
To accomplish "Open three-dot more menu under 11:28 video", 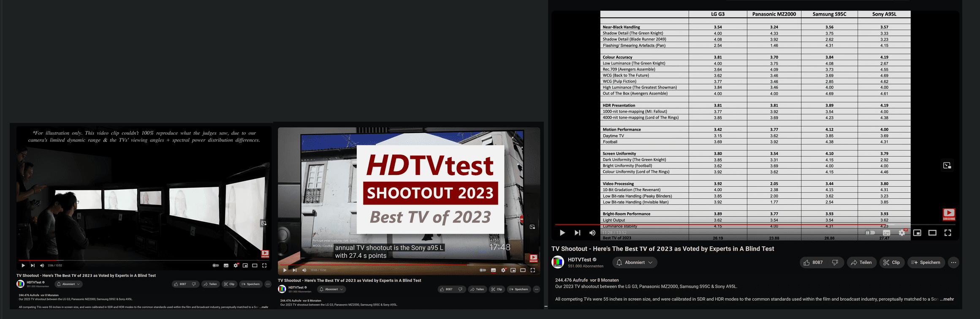I will tap(953, 262).
